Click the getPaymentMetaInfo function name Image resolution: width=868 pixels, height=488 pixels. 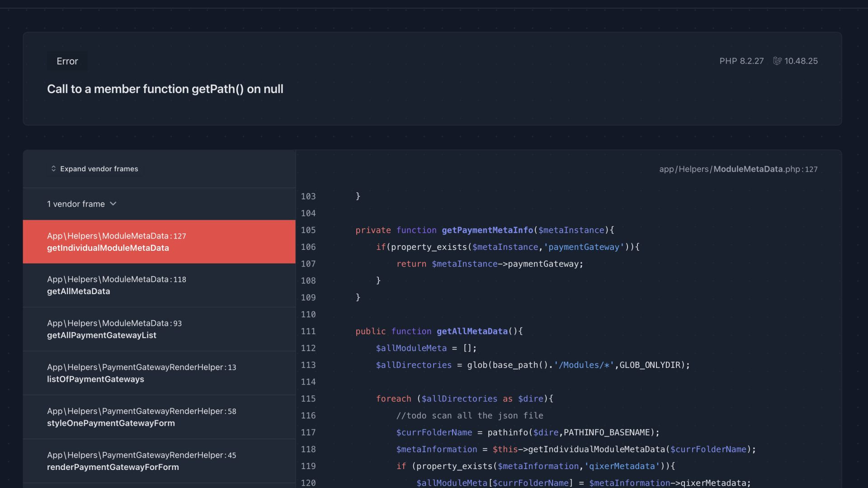click(487, 230)
